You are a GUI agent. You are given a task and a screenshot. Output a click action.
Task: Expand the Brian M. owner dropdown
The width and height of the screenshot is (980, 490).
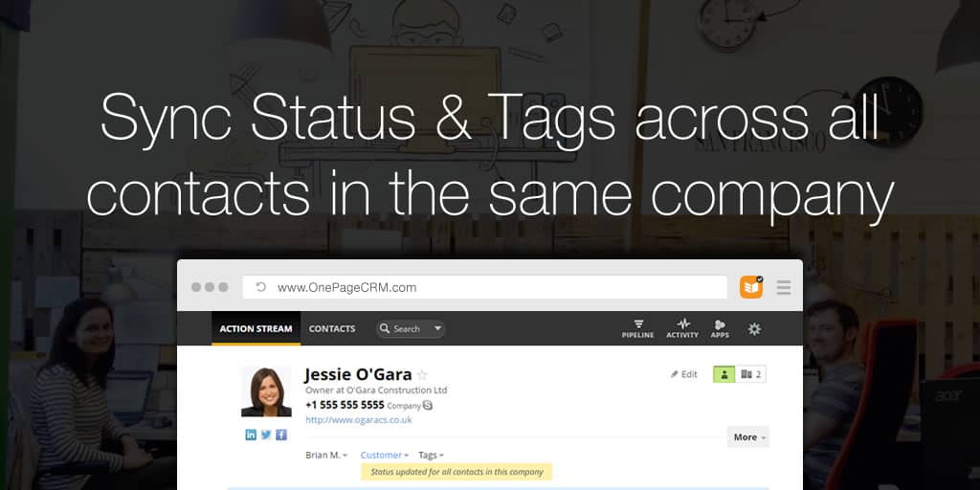(x=326, y=455)
